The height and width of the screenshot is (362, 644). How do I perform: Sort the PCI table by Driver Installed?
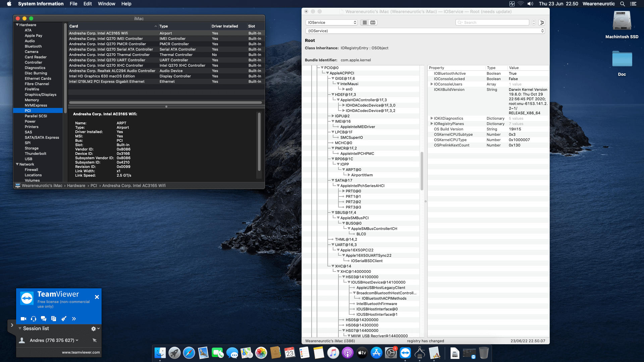tap(228, 26)
